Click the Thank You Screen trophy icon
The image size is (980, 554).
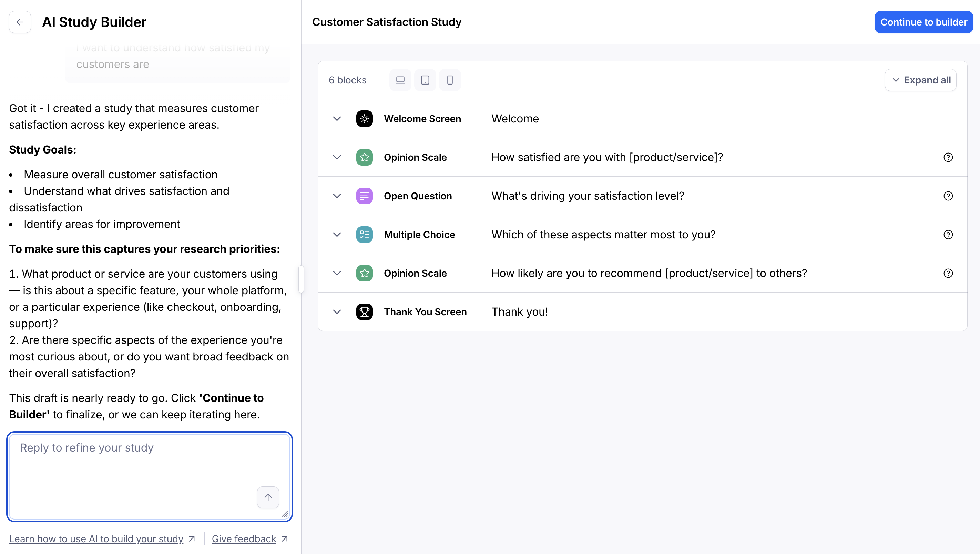[364, 312]
